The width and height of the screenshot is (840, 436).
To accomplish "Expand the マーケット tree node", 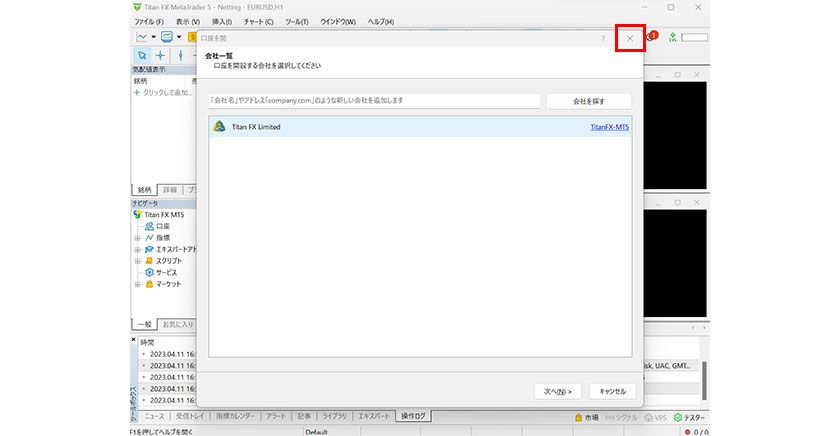I will [138, 284].
